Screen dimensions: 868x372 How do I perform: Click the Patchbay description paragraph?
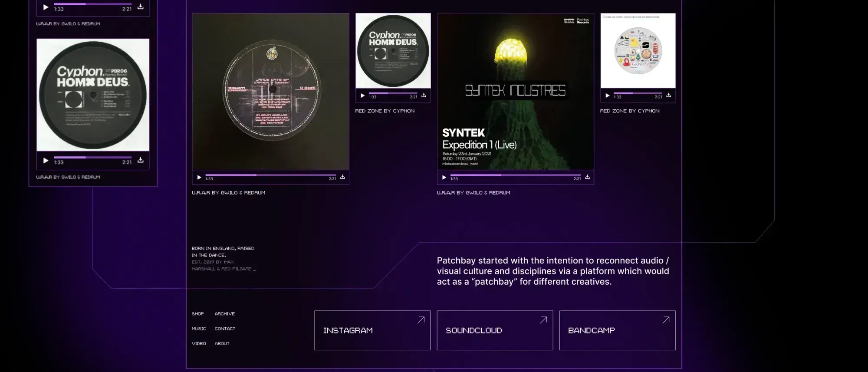click(553, 271)
